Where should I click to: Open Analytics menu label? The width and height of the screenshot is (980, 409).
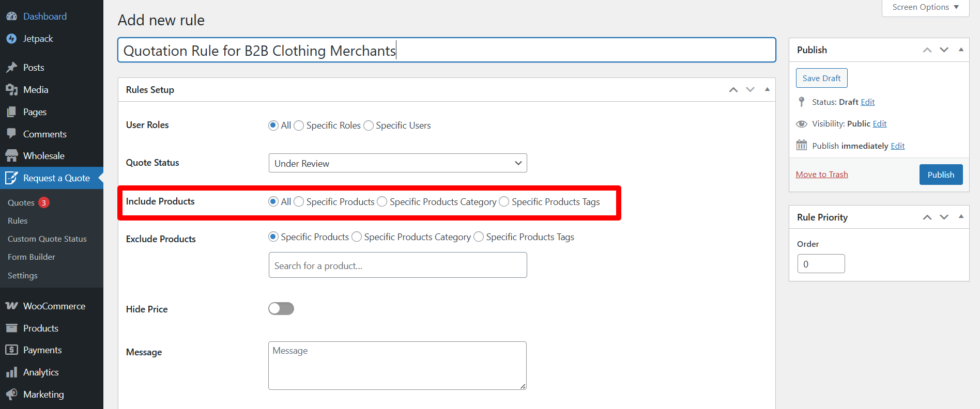tap(41, 372)
